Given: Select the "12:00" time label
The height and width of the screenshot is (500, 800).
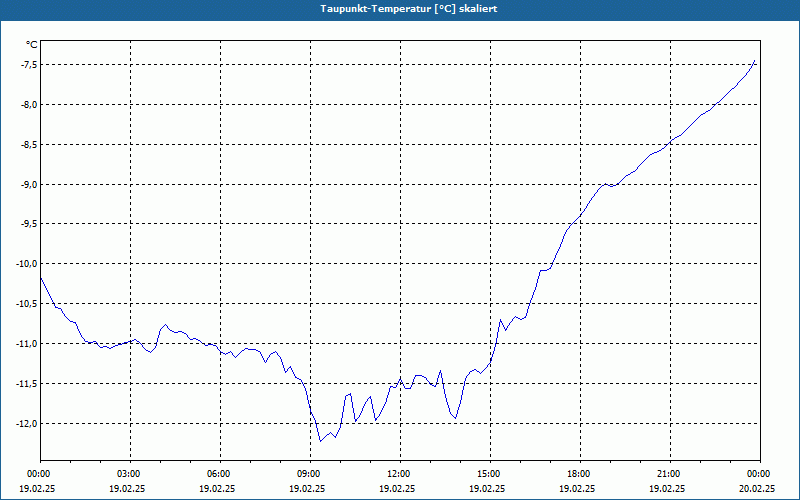Looking at the screenshot, I should pos(397,474).
